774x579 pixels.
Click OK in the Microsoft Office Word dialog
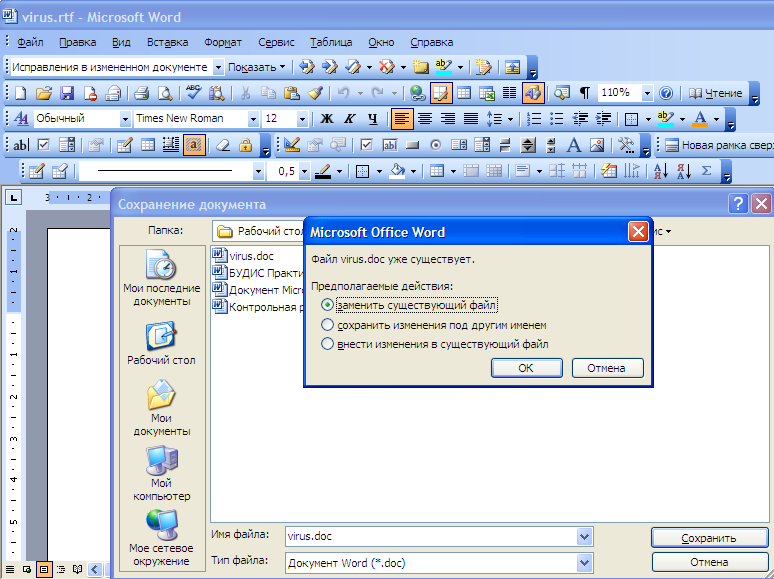tap(527, 368)
